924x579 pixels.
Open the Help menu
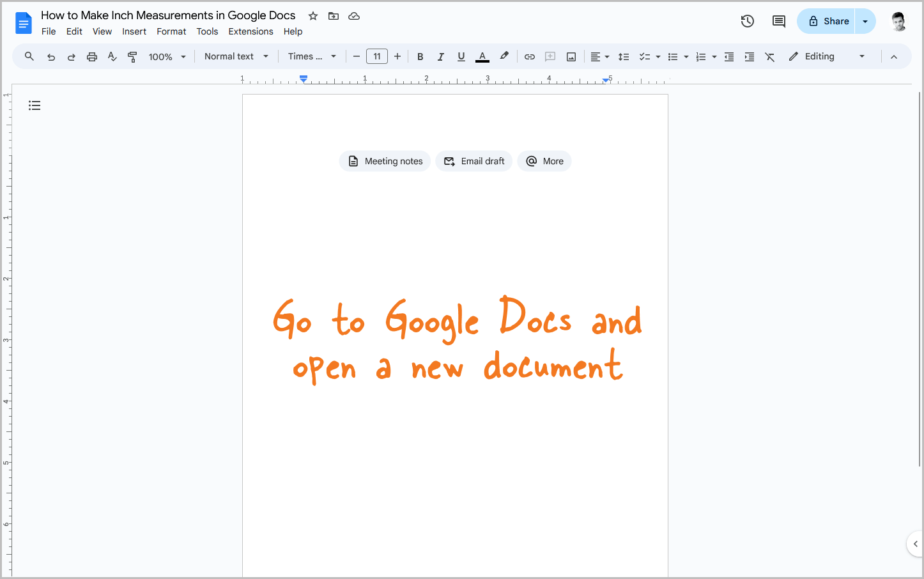(x=293, y=31)
